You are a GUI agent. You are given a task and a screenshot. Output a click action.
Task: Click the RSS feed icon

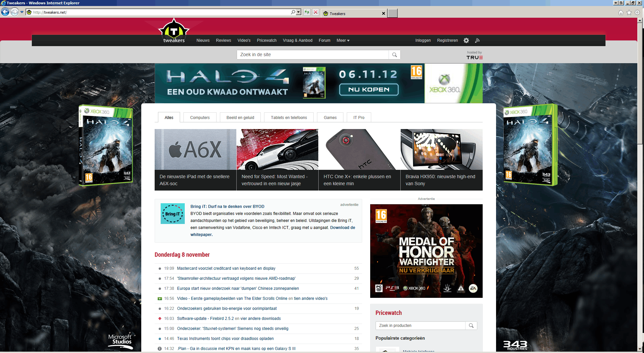[x=477, y=40]
